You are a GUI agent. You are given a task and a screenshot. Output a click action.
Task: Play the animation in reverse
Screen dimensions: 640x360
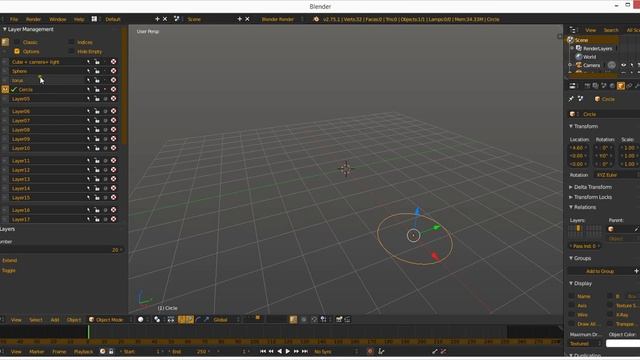(x=280, y=351)
